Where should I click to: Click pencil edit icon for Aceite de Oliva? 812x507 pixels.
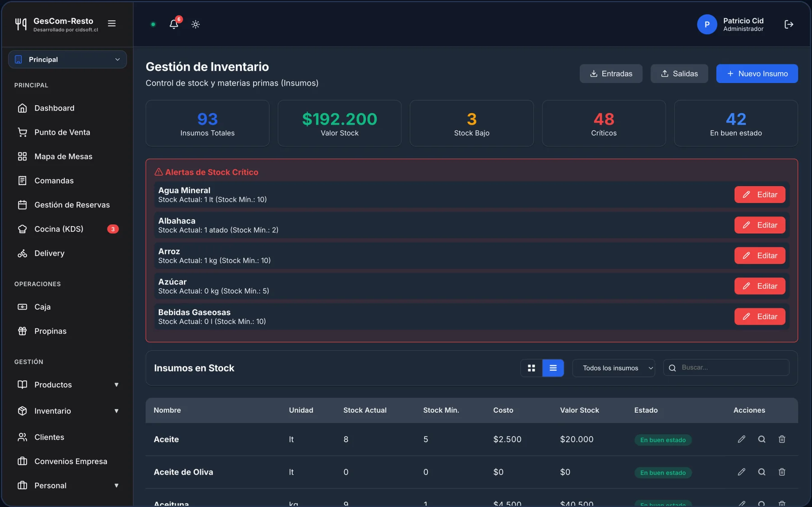742,472
